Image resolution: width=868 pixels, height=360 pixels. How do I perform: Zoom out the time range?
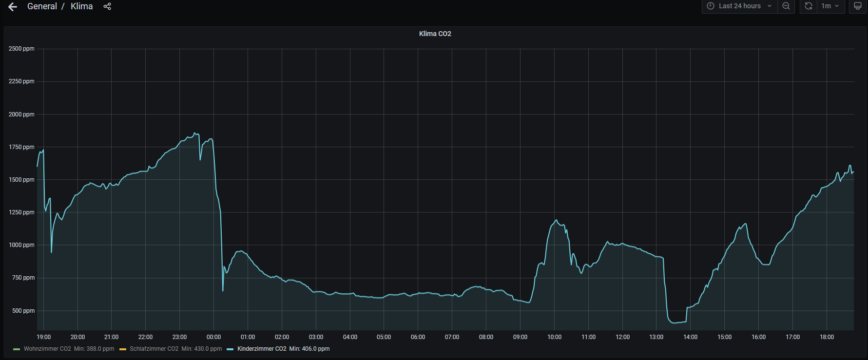pyautogui.click(x=786, y=6)
